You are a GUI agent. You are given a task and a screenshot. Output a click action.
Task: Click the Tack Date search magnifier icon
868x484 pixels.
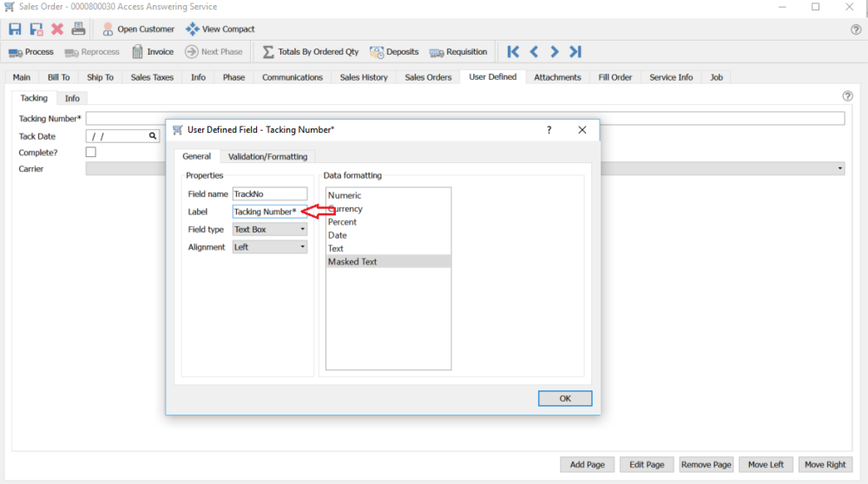152,136
